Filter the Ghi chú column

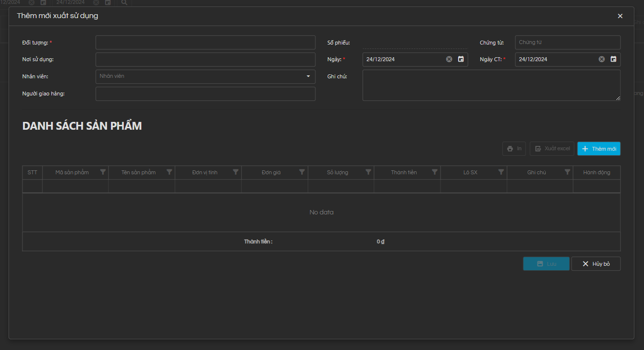pyautogui.click(x=567, y=172)
